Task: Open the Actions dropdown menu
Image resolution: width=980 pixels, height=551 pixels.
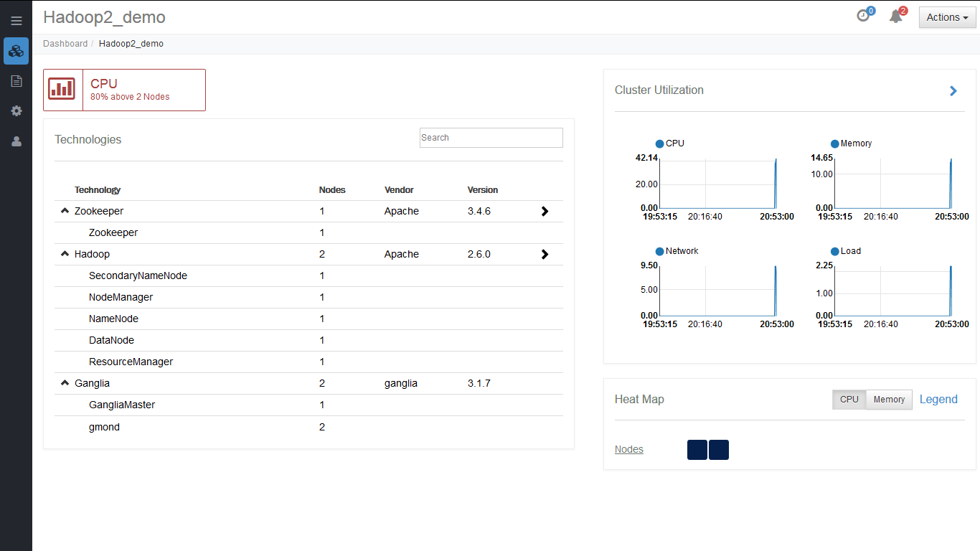Action: click(x=947, y=17)
